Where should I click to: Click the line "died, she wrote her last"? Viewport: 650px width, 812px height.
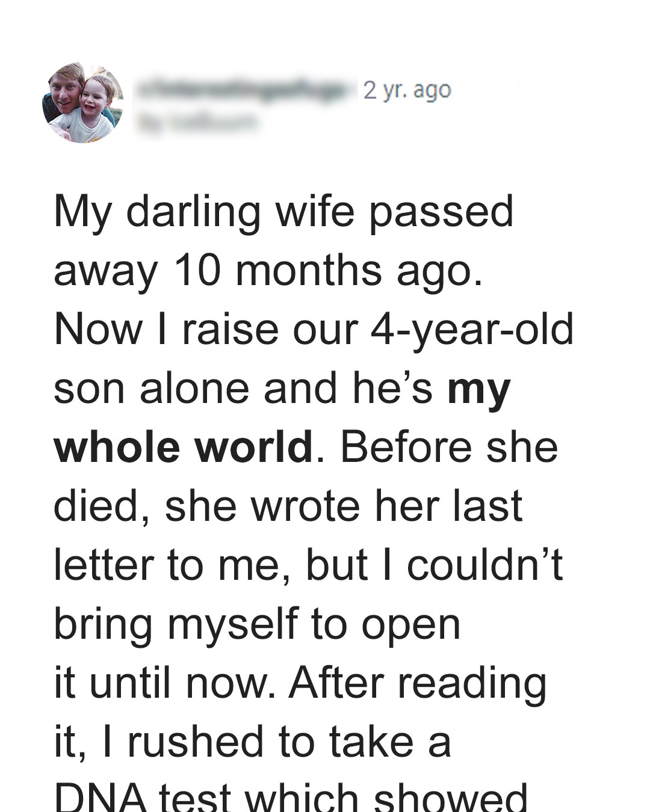point(288,506)
